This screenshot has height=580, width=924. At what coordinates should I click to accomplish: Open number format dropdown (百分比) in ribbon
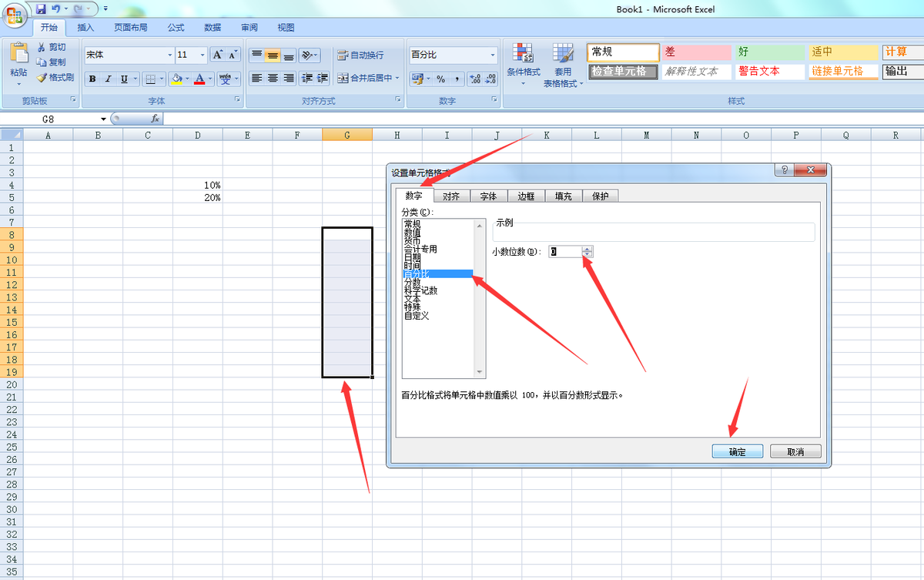pos(493,55)
